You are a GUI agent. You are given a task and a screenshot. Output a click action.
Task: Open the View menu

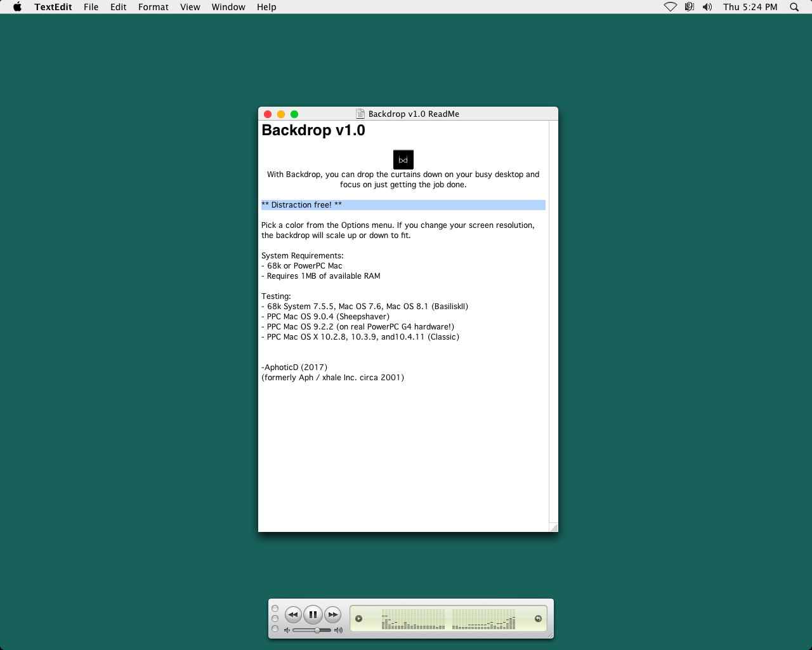(190, 7)
